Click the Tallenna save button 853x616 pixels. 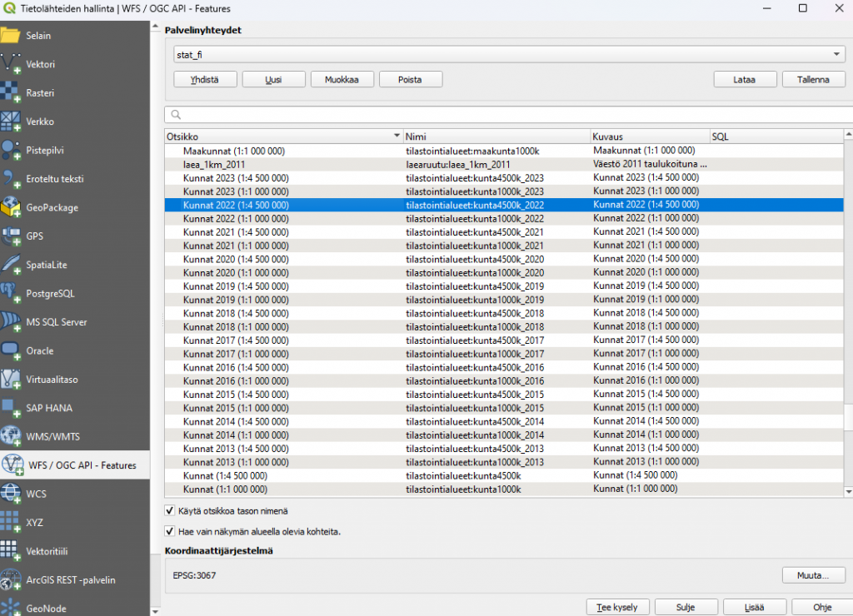tap(813, 79)
